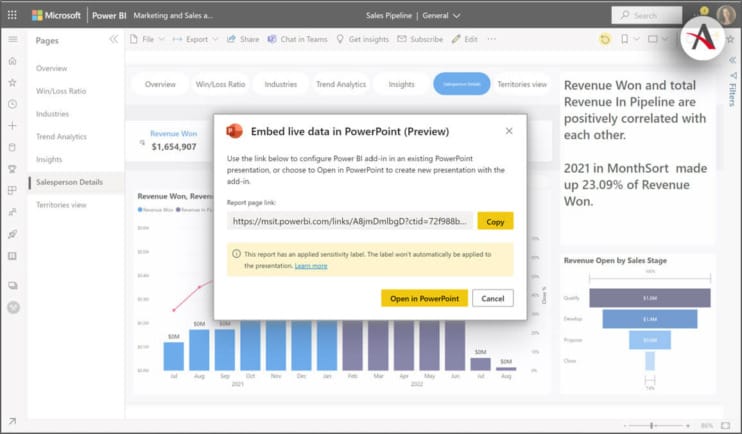This screenshot has height=434, width=742.
Task: Click Edit in the toolbar
Action: 464,39
